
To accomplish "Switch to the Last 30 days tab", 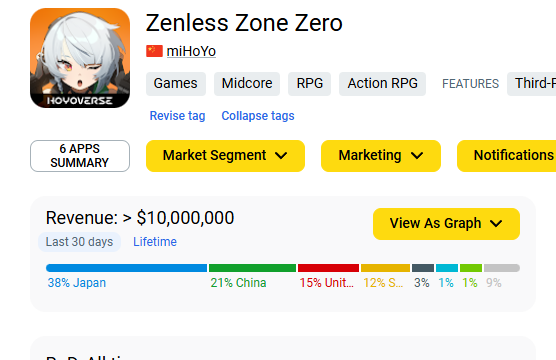I will pos(79,242).
